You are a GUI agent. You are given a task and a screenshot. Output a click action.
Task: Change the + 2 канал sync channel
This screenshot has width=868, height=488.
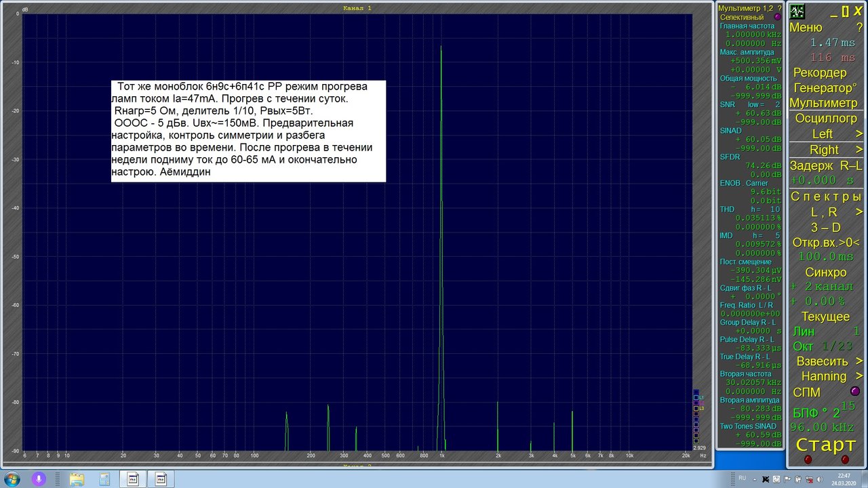tap(821, 287)
